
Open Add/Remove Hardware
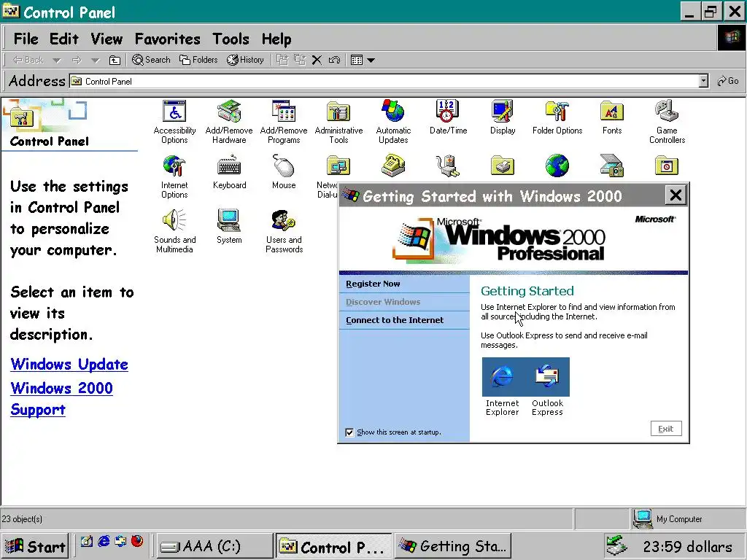tap(229, 122)
